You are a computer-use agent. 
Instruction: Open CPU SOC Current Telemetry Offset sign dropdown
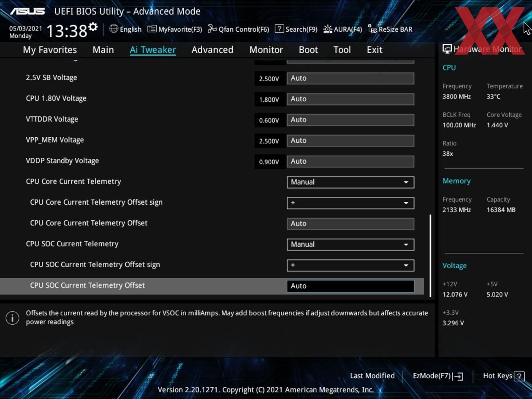coord(350,265)
